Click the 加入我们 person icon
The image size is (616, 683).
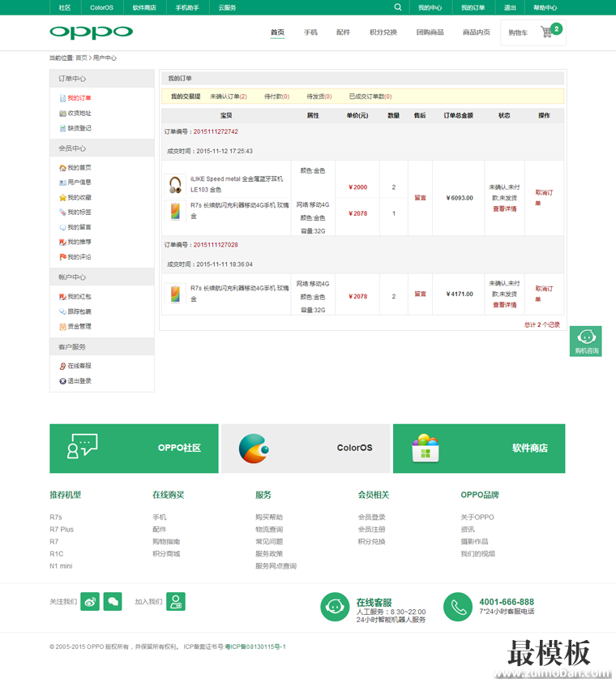point(176,602)
